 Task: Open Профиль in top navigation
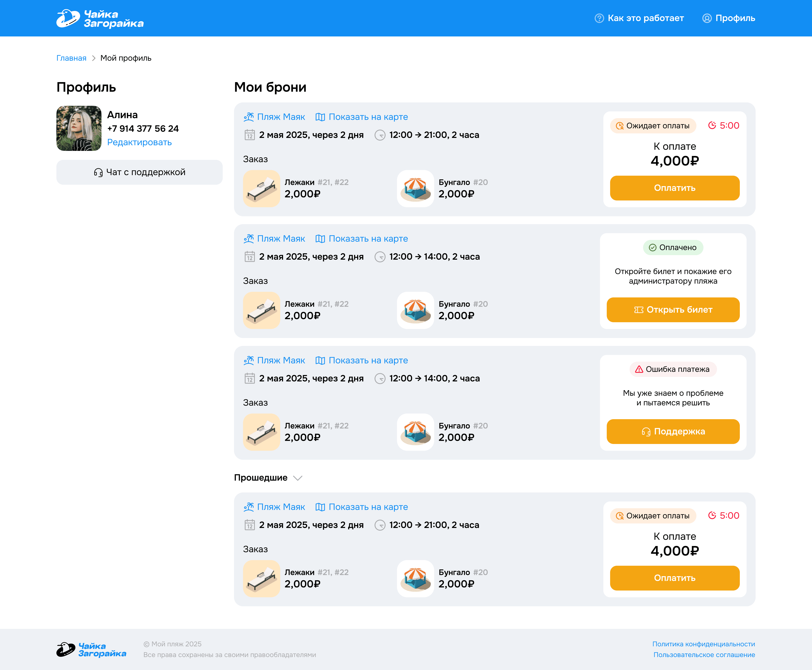pyautogui.click(x=735, y=18)
